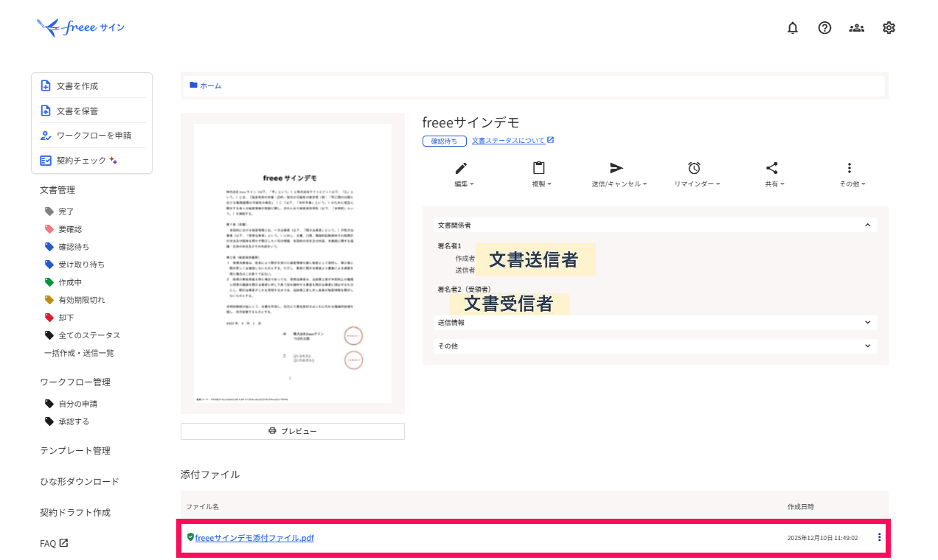
Task: Open the settings gear icon
Action: pos(889,27)
